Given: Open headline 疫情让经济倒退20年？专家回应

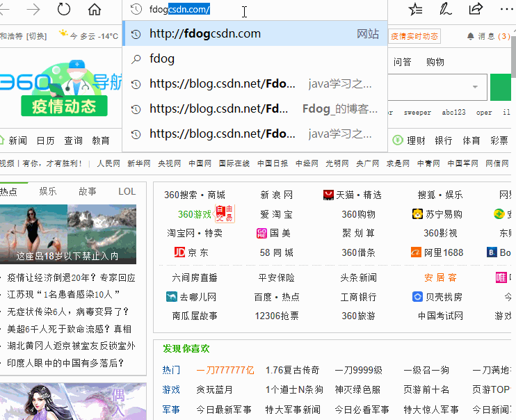Looking at the screenshot, I should 72,278.
